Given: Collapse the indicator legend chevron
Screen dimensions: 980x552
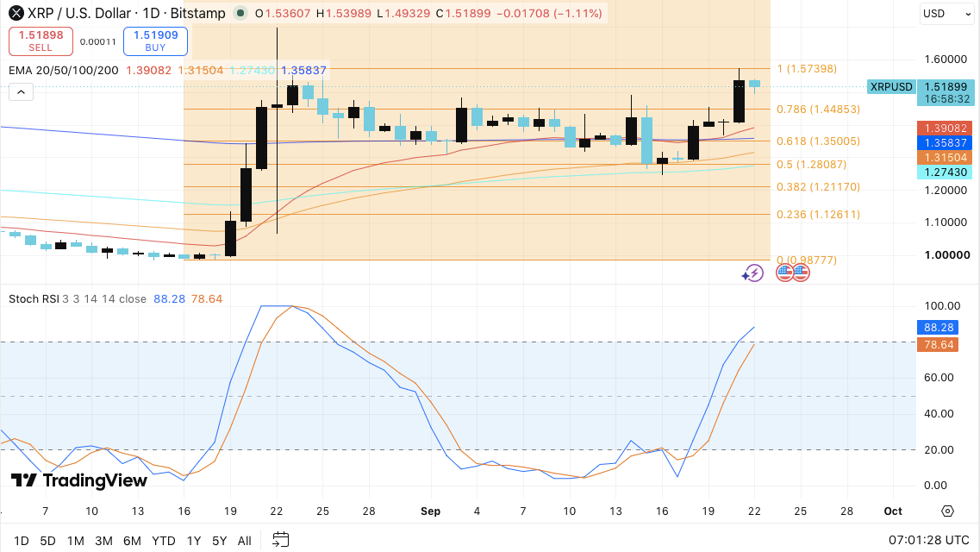Looking at the screenshot, I should 21,92.
